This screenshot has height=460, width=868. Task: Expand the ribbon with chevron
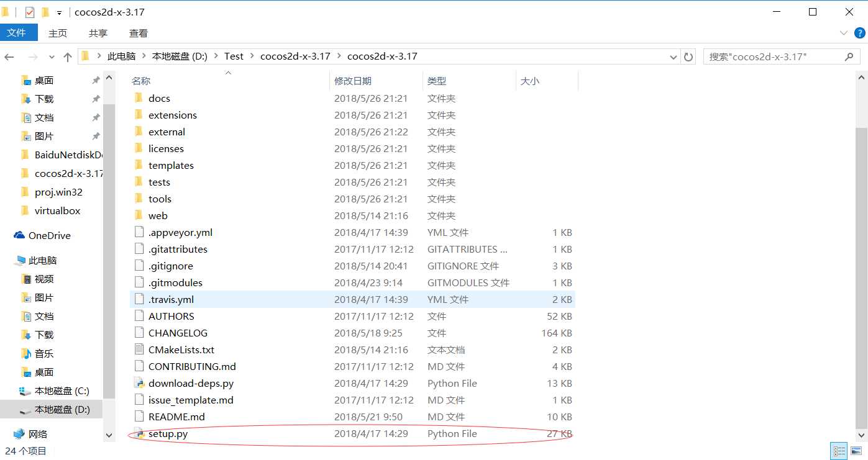[x=844, y=33]
